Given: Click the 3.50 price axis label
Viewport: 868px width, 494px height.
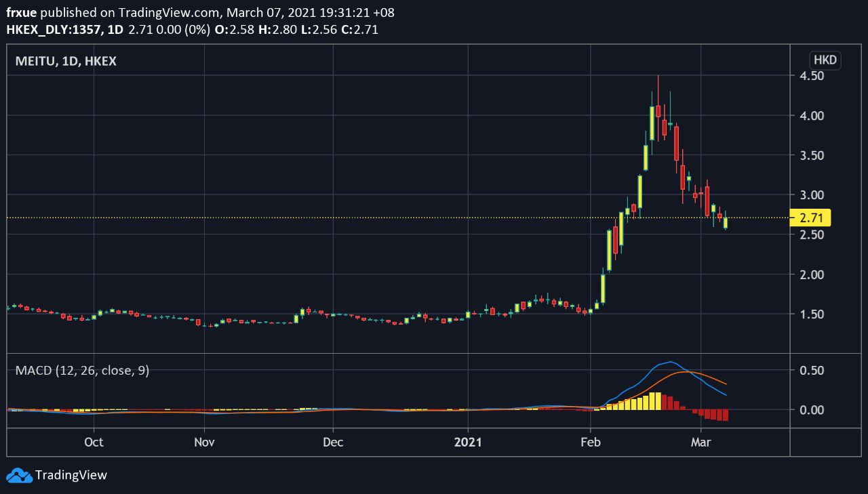Looking at the screenshot, I should coord(812,155).
